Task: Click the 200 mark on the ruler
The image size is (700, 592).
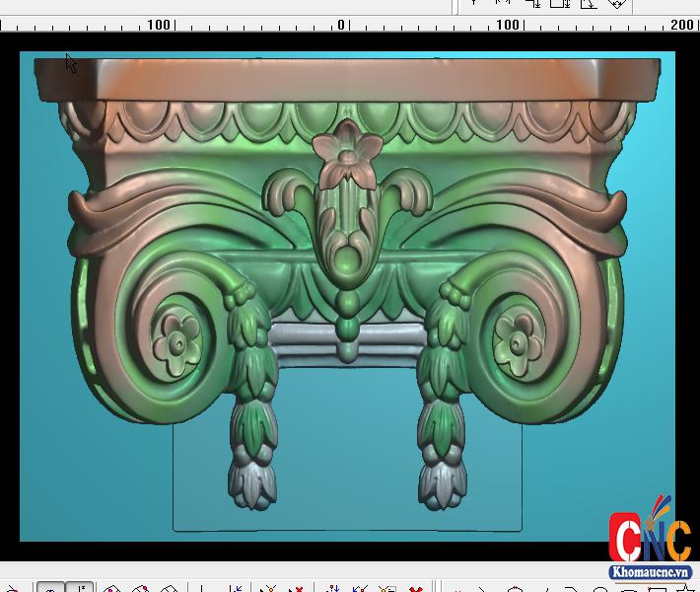Action: pos(681,25)
